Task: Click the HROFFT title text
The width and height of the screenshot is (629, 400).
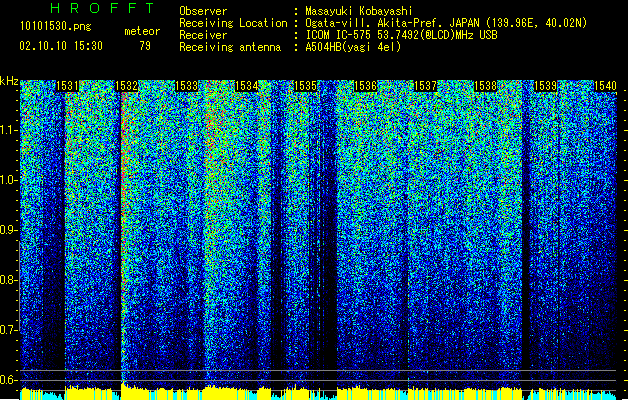Action: pos(103,8)
